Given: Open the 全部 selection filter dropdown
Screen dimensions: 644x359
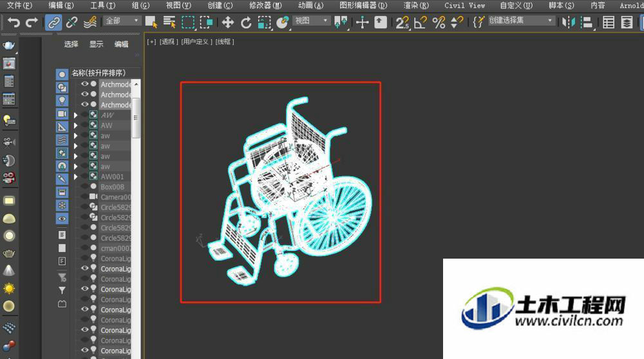Looking at the screenshot, I should point(122,21).
